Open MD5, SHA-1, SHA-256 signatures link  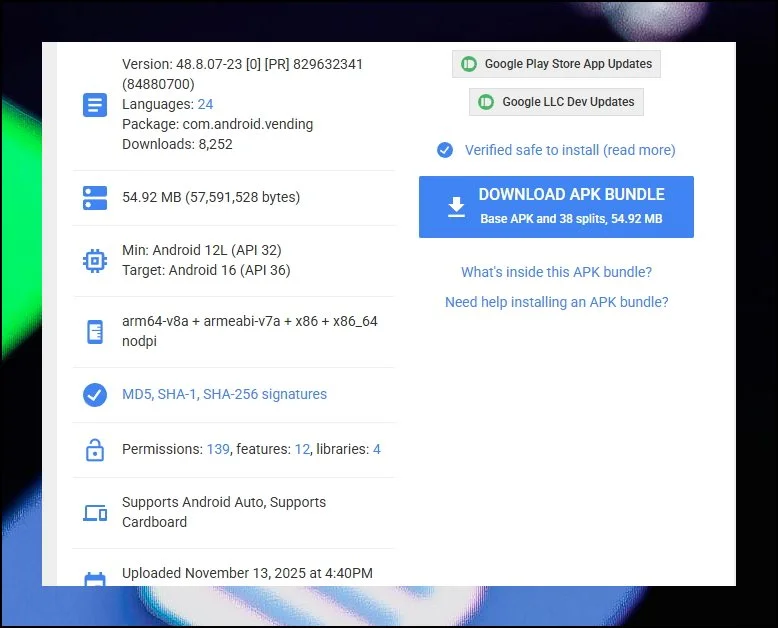click(x=224, y=394)
